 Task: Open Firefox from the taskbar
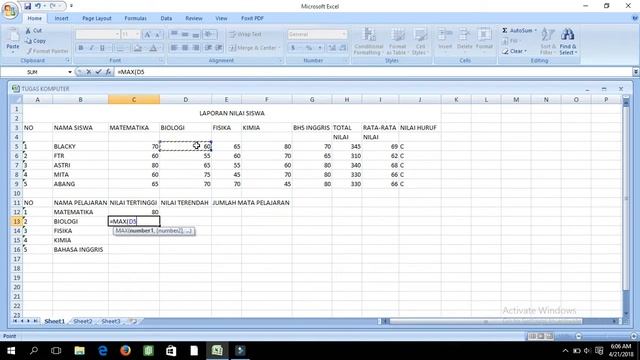coord(125,350)
